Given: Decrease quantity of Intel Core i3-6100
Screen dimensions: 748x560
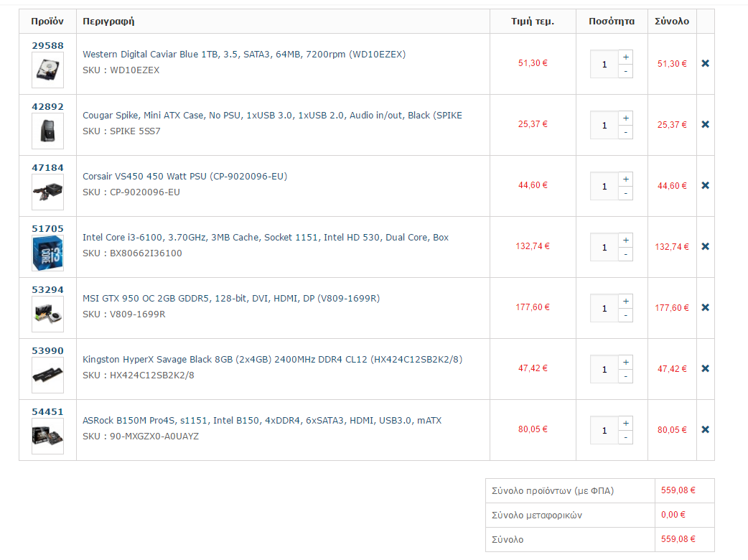Looking at the screenshot, I should click(625, 254).
